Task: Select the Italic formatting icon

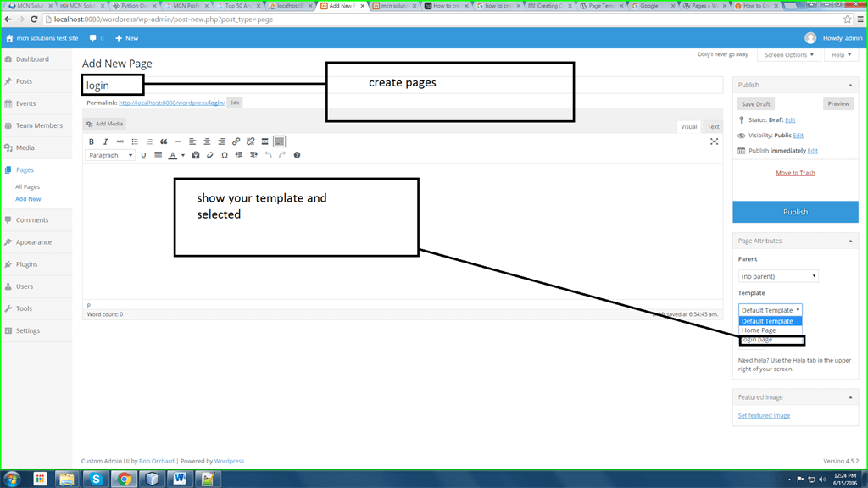Action: click(106, 141)
